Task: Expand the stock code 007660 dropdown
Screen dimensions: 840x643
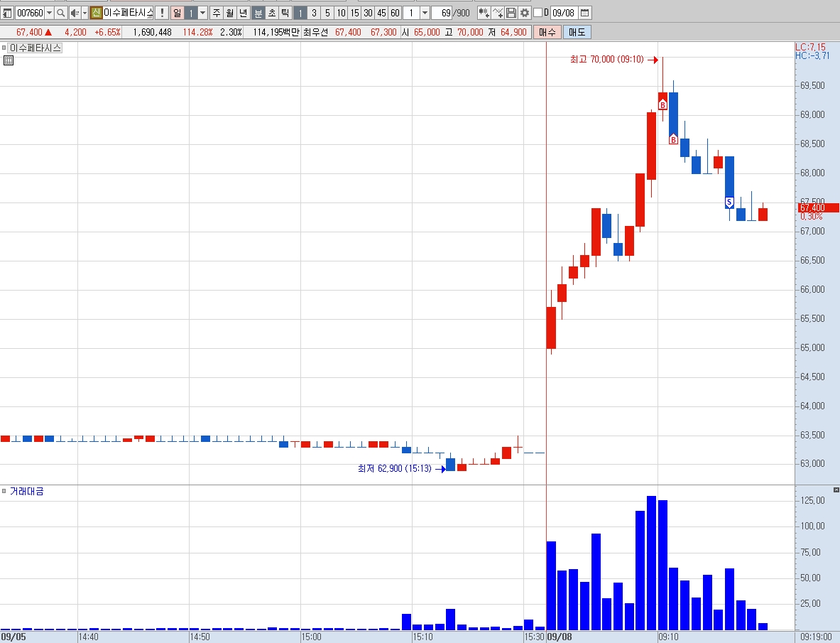Action: tap(49, 13)
